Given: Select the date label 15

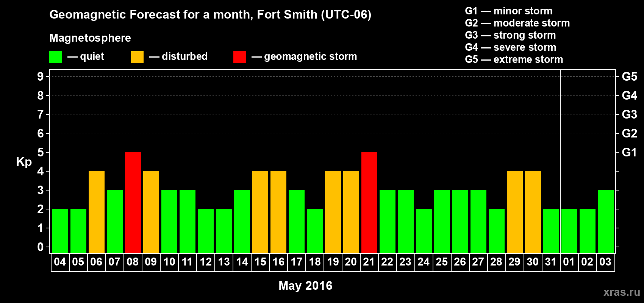Looking at the screenshot, I should pyautogui.click(x=260, y=262).
